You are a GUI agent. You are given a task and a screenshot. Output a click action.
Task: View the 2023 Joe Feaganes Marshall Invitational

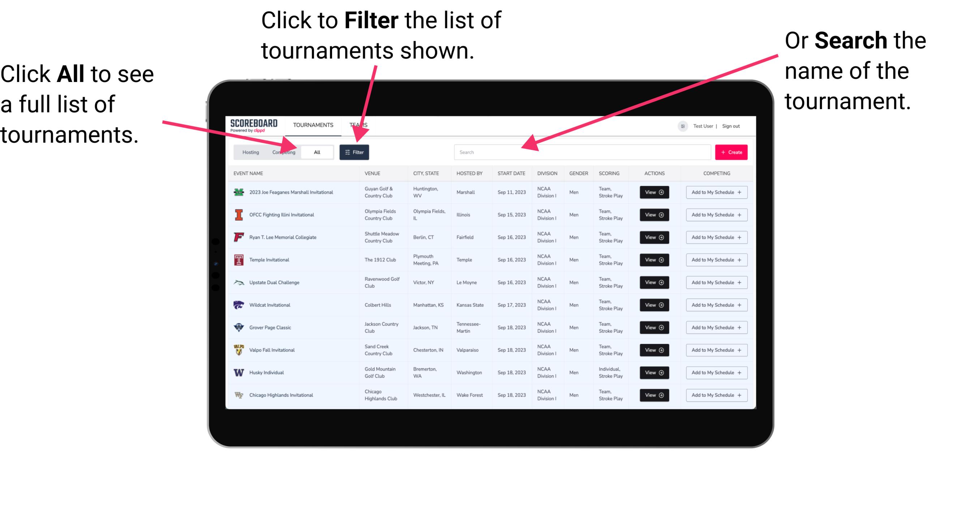653,192
